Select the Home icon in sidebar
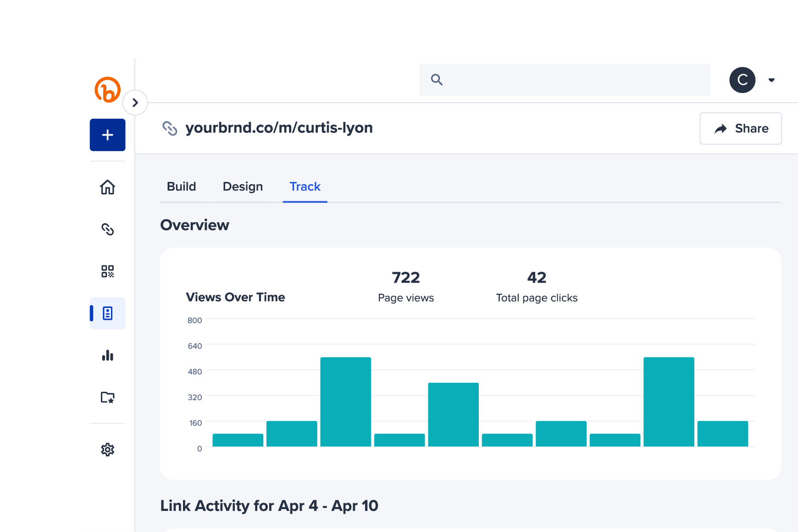 [107, 187]
